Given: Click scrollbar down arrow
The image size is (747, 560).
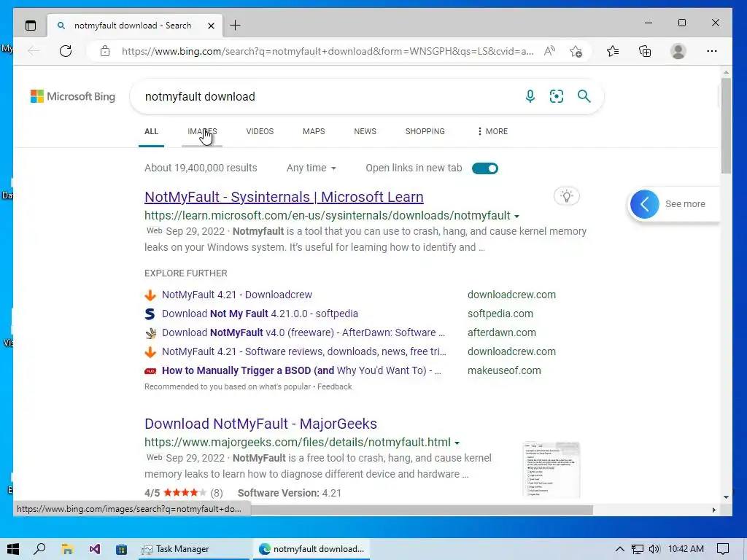Looking at the screenshot, I should (726, 497).
